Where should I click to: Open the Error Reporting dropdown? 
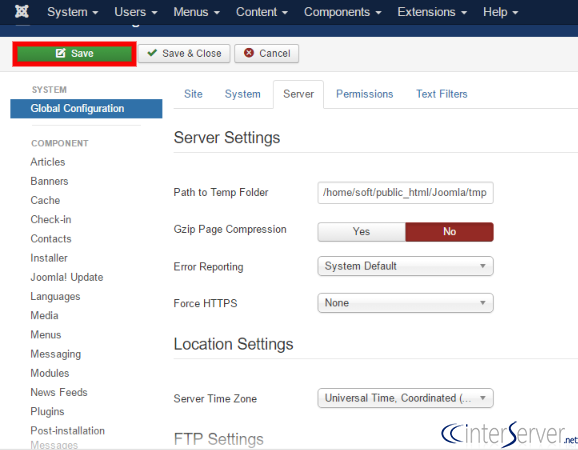click(x=405, y=266)
